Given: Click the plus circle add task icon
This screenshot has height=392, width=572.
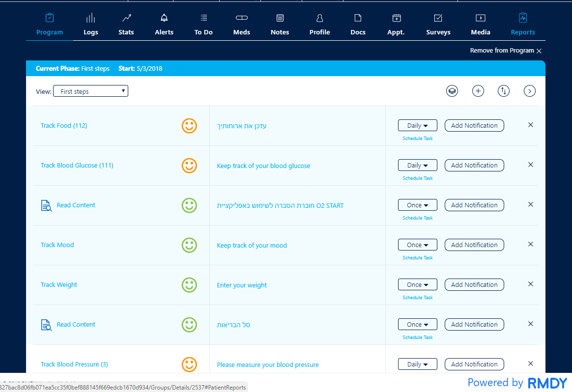Looking at the screenshot, I should pos(478,91).
